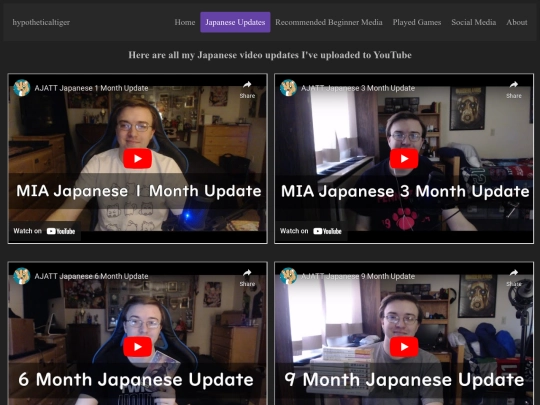Image resolution: width=540 pixels, height=405 pixels.
Task: Click the '9 Month Japanese Update' thumbnail caption
Action: (404, 380)
